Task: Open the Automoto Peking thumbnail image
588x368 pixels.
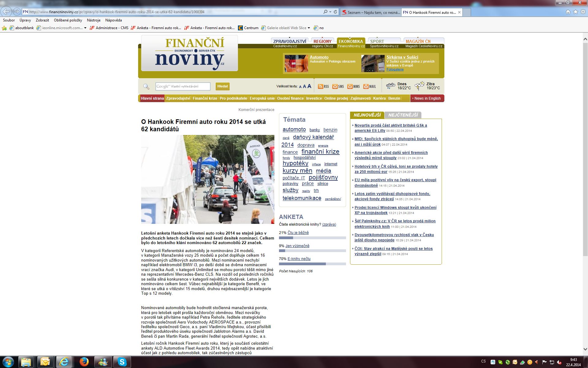Action: [296, 63]
